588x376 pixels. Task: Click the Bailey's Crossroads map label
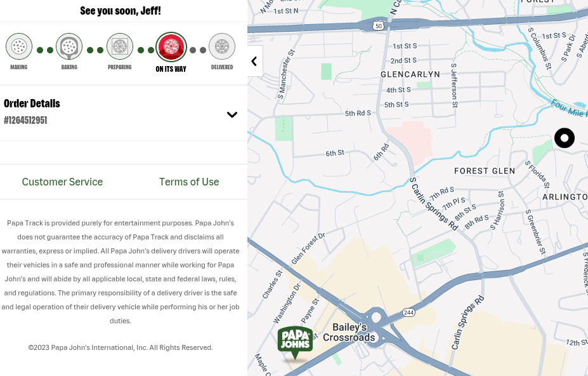pyautogui.click(x=349, y=332)
